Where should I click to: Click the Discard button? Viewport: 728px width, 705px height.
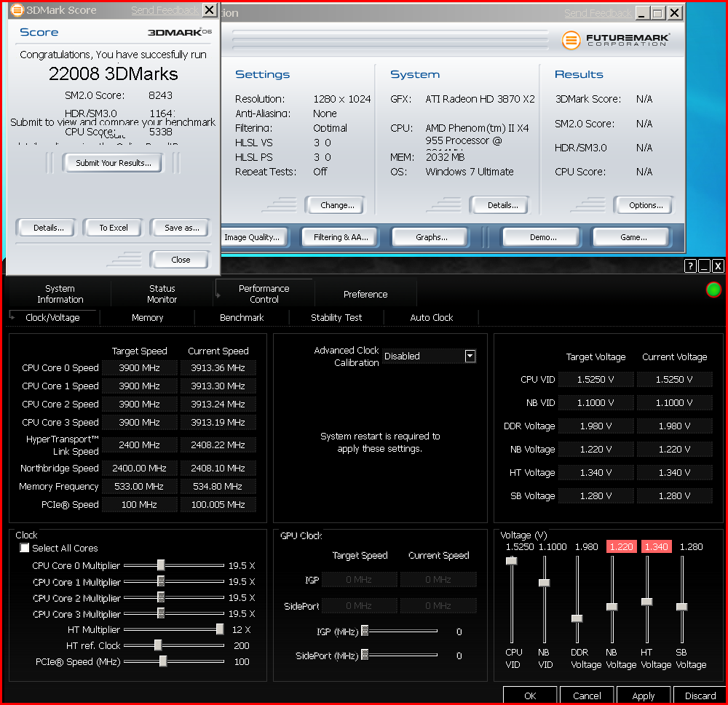click(x=700, y=696)
